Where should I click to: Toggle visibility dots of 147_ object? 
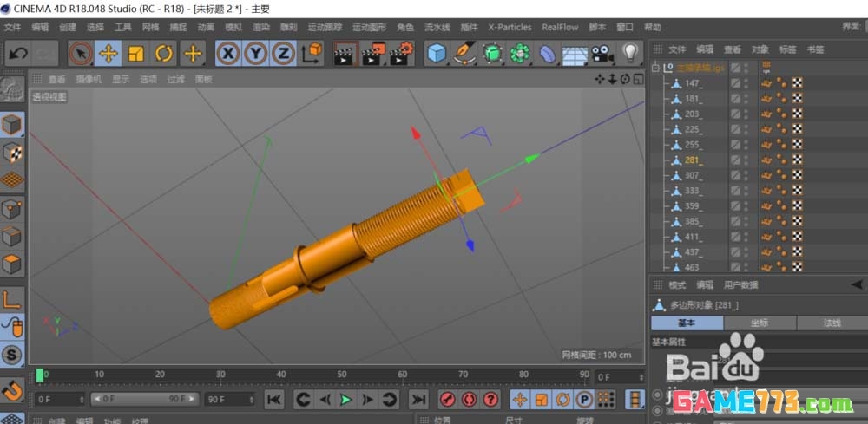click(x=746, y=83)
